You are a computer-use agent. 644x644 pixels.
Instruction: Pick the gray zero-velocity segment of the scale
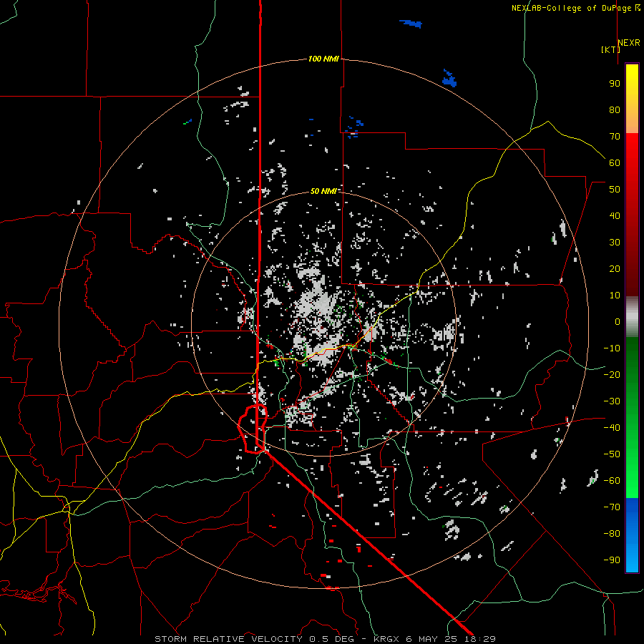coord(632,317)
